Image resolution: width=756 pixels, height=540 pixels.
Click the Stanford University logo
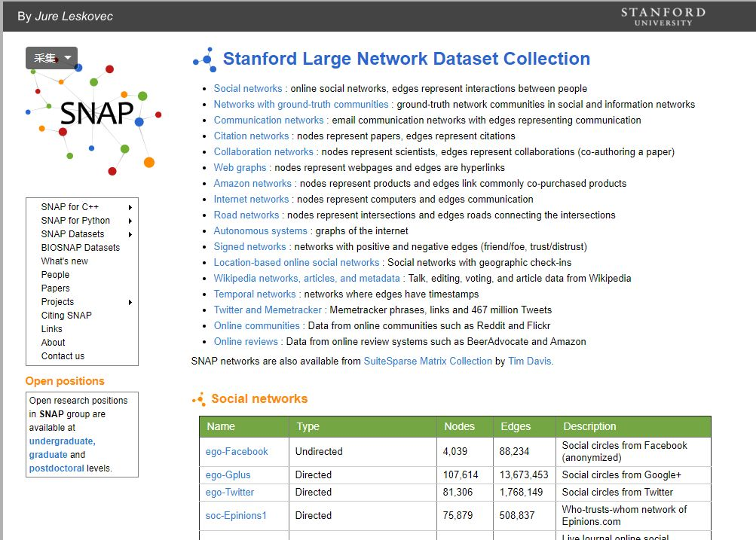(x=663, y=17)
